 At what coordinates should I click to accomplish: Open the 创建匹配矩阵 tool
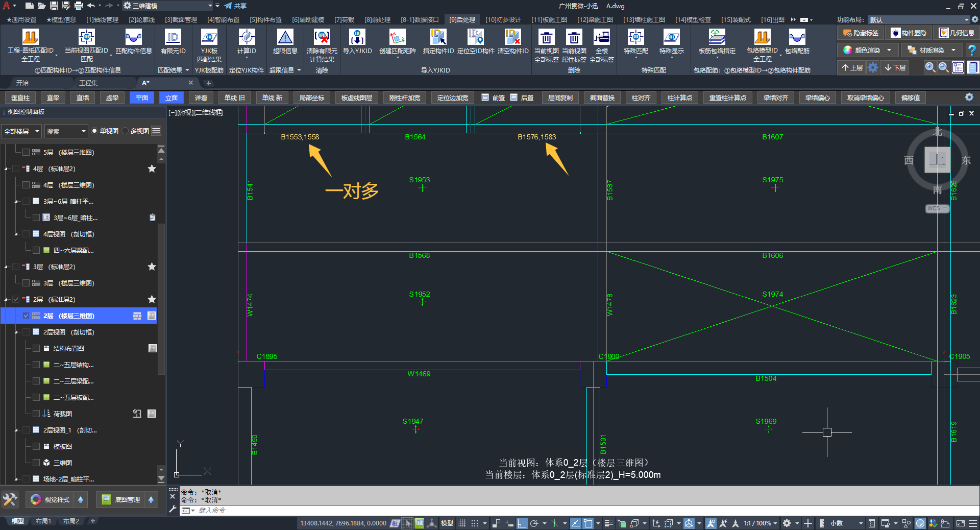click(397, 37)
